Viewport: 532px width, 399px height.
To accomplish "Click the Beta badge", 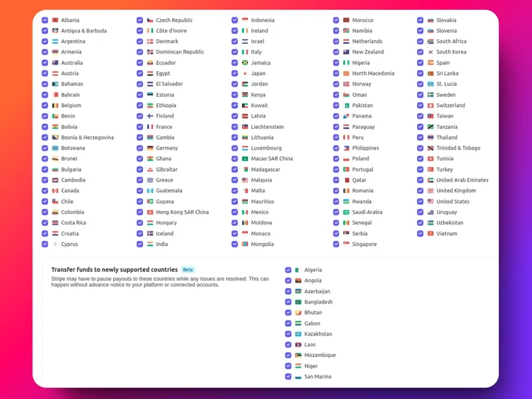I will [188, 270].
